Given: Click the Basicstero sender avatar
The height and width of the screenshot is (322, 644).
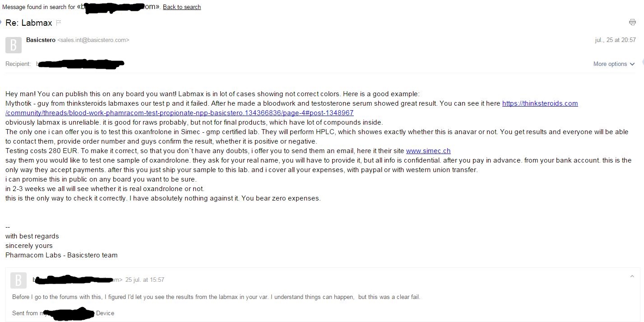Looking at the screenshot, I should [x=14, y=45].
